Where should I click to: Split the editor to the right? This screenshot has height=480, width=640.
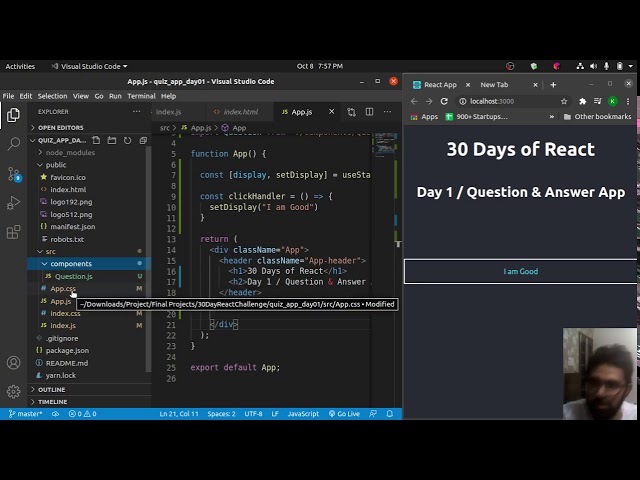[369, 112]
